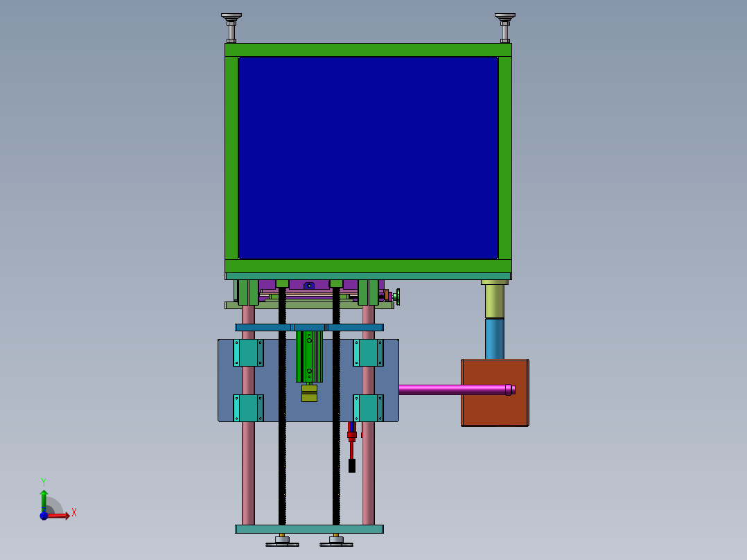The height and width of the screenshot is (560, 747).
Task: Select the lower-right teal bearing block
Action: [x=368, y=408]
